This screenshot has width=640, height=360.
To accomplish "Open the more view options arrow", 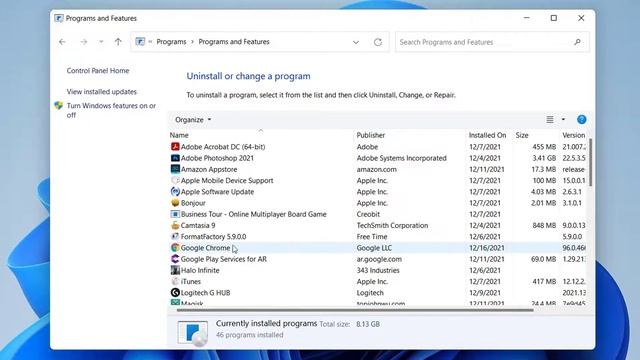I will tap(563, 120).
